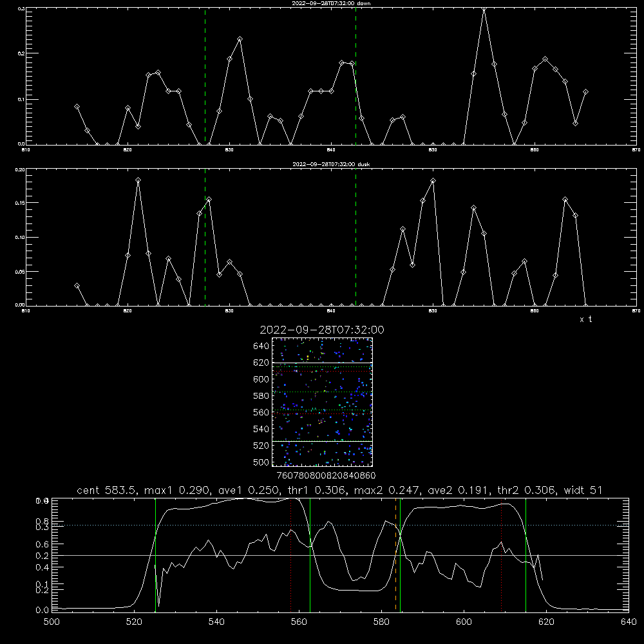Click the '560' label on bottom plot x-axis
Viewport: 644px width, 644px height.
point(299,621)
